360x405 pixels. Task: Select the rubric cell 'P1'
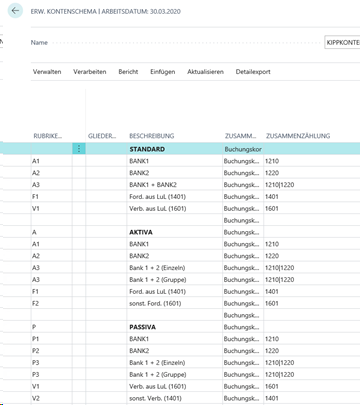(x=52, y=339)
